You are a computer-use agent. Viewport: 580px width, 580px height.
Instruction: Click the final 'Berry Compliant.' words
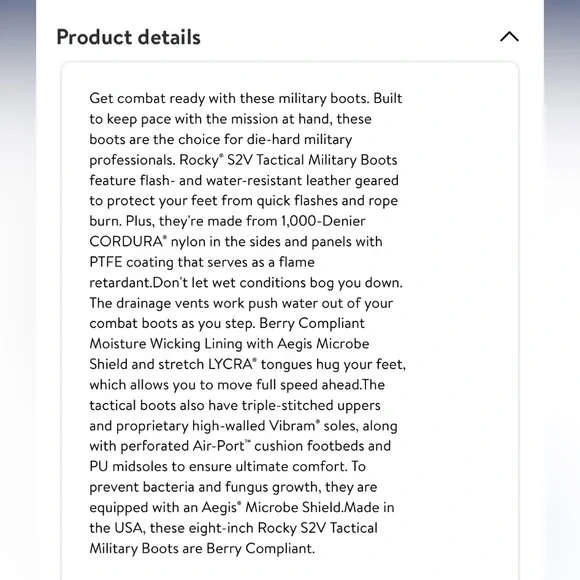pos(260,549)
